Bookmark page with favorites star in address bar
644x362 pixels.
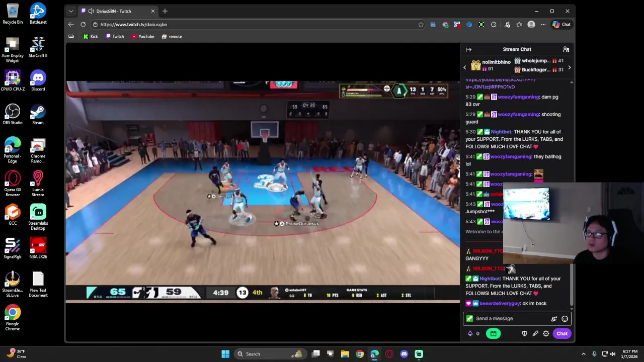point(421,24)
